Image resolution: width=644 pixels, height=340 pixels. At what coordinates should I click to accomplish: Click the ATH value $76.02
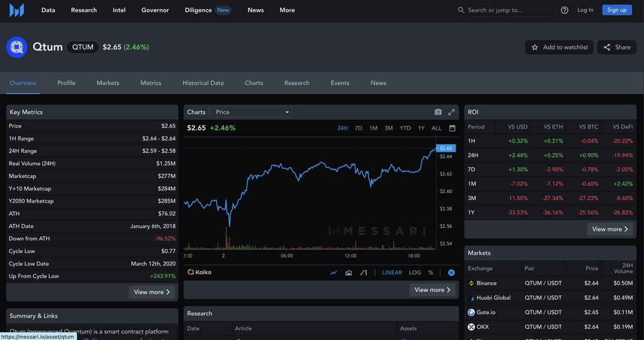[166, 213]
